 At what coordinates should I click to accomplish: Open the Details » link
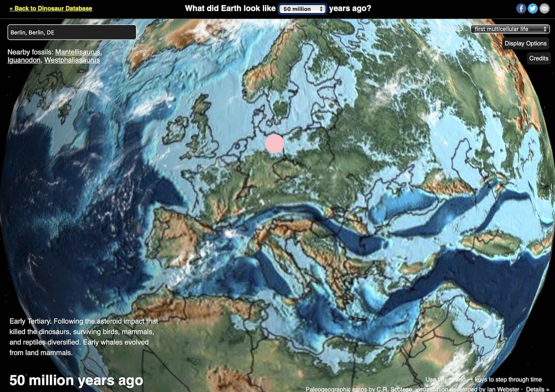(538, 389)
